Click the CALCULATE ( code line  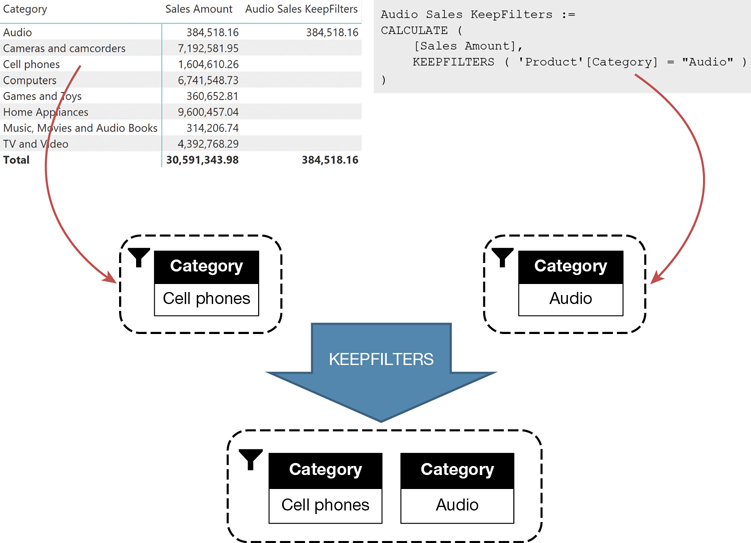point(421,30)
